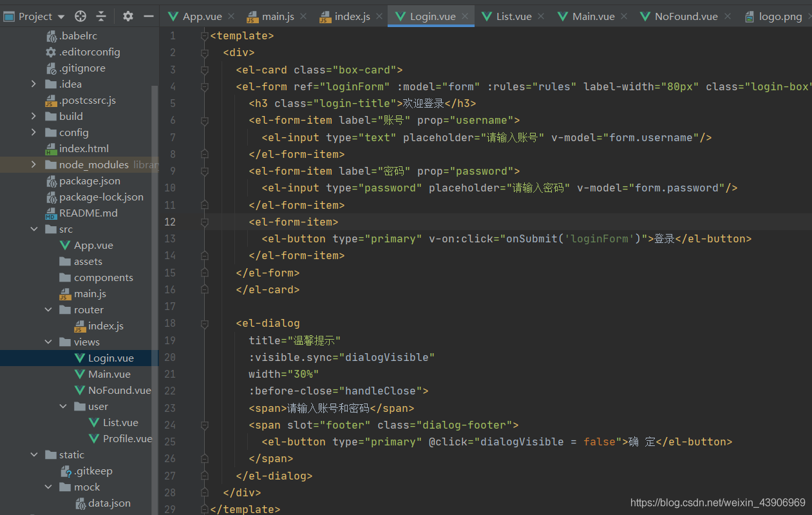Close the Login.vue tab

[x=465, y=17]
